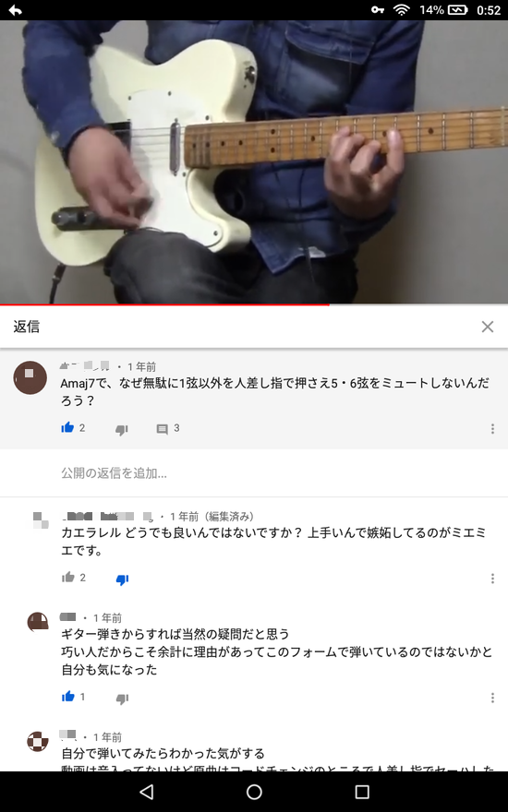Like the ギター弾き reply comment

pos(68,697)
